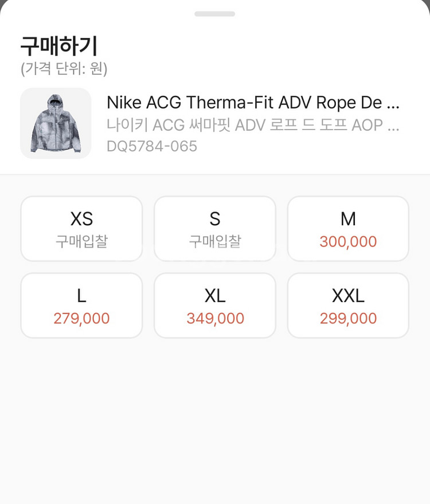Click the 279,000 price text
The height and width of the screenshot is (504, 430).
click(x=81, y=318)
